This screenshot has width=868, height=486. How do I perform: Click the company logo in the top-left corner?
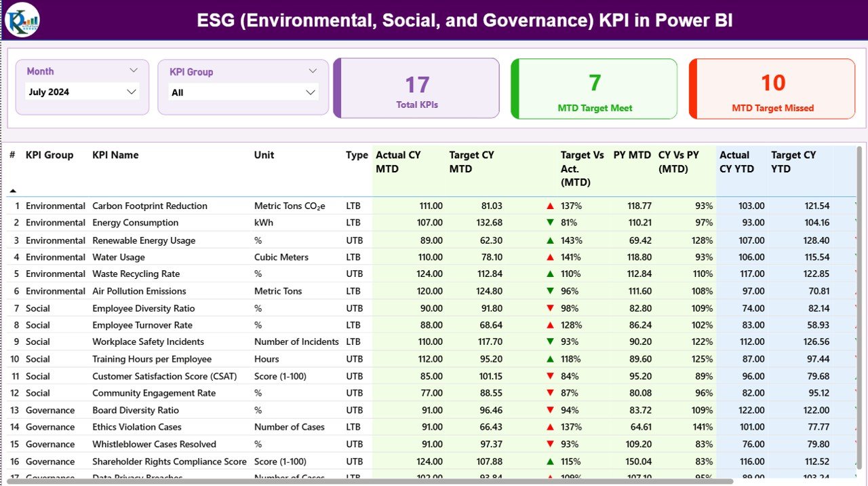click(22, 20)
